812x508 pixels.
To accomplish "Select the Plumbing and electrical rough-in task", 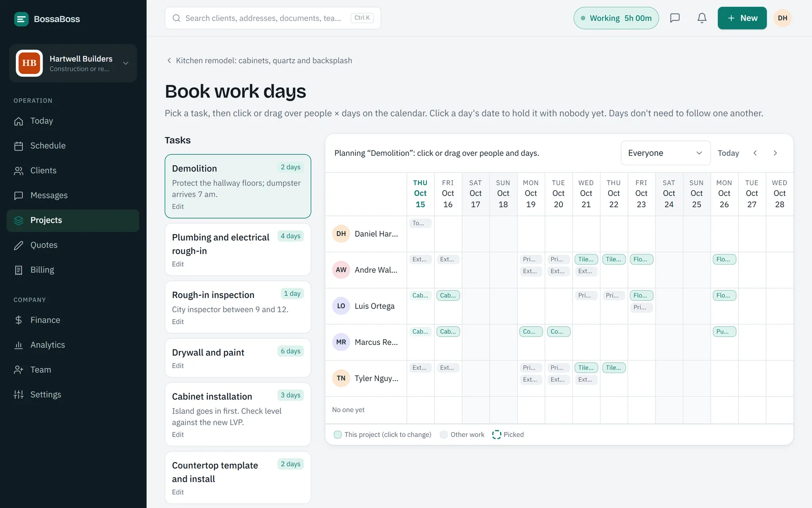I will tap(238, 250).
